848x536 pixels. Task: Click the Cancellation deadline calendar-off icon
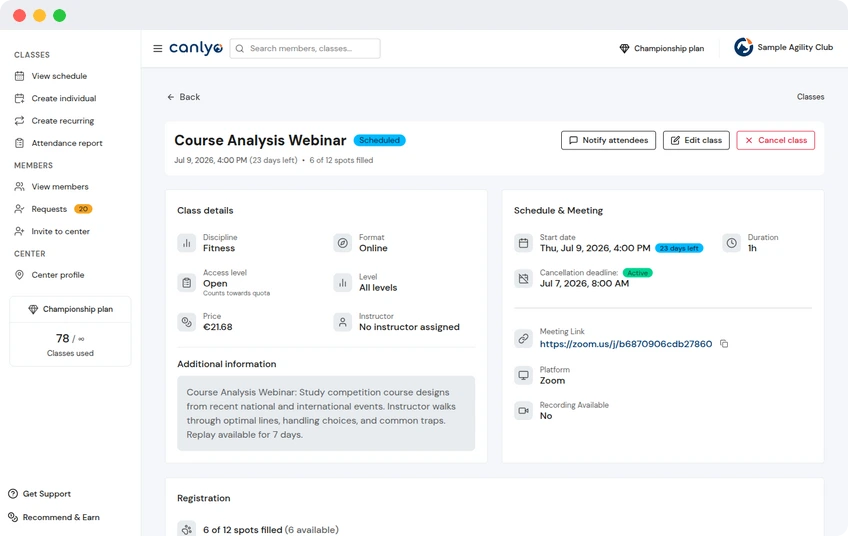pyautogui.click(x=524, y=279)
